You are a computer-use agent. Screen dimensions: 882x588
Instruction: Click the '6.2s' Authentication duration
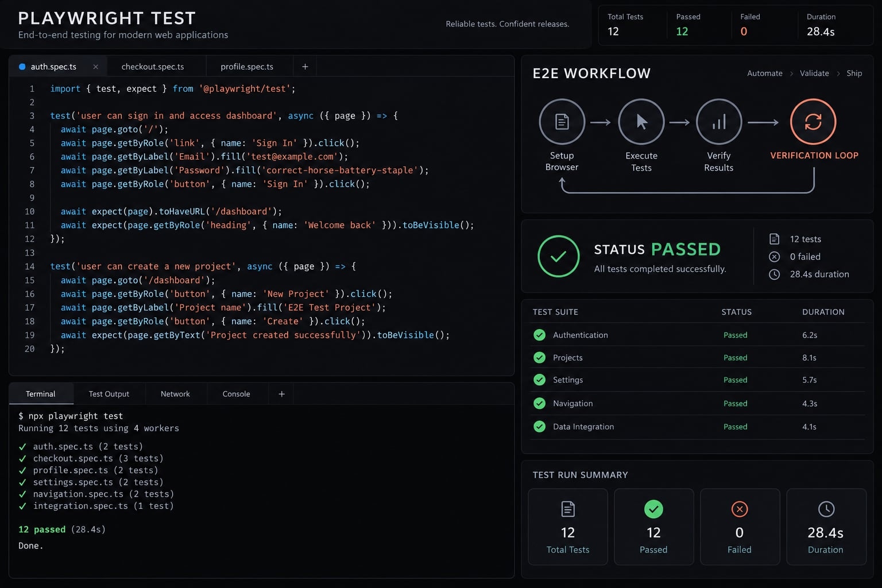pyautogui.click(x=810, y=335)
